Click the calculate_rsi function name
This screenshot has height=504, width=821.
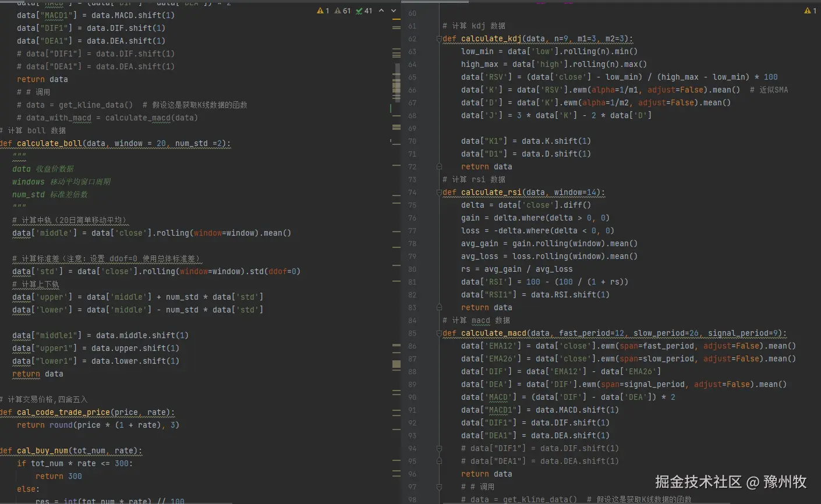491,193
